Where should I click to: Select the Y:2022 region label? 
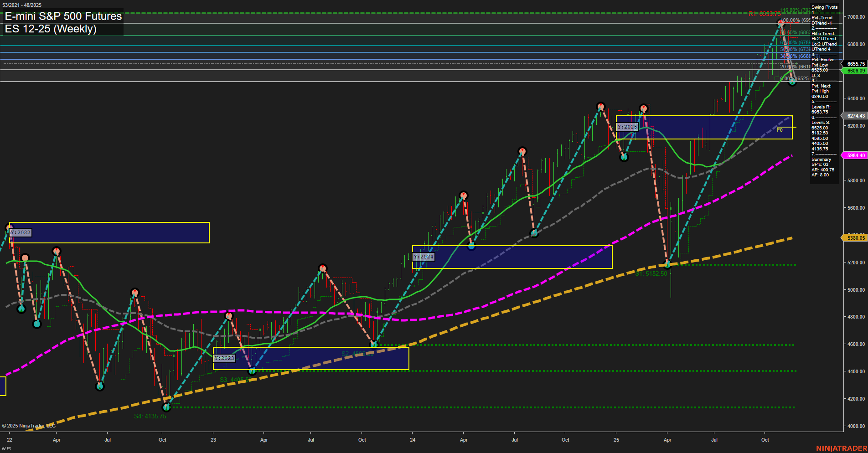(20, 232)
